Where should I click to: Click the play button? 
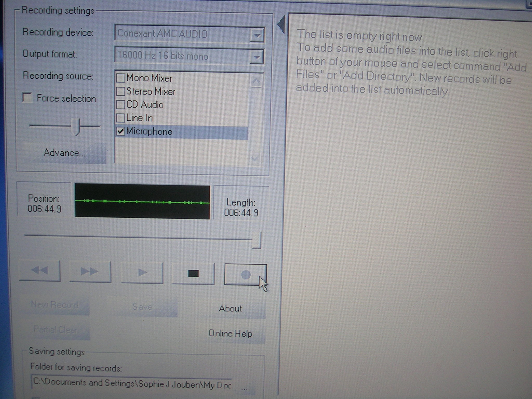[142, 272]
